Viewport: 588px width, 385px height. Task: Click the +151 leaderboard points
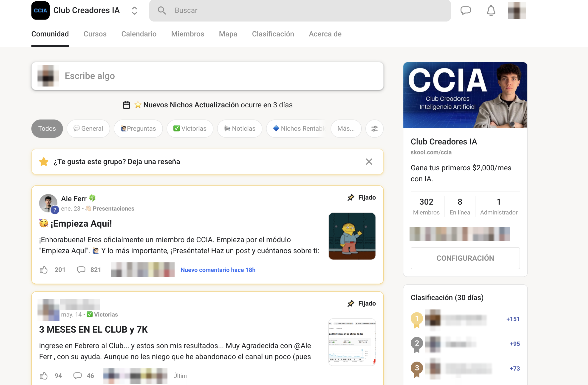click(x=513, y=319)
